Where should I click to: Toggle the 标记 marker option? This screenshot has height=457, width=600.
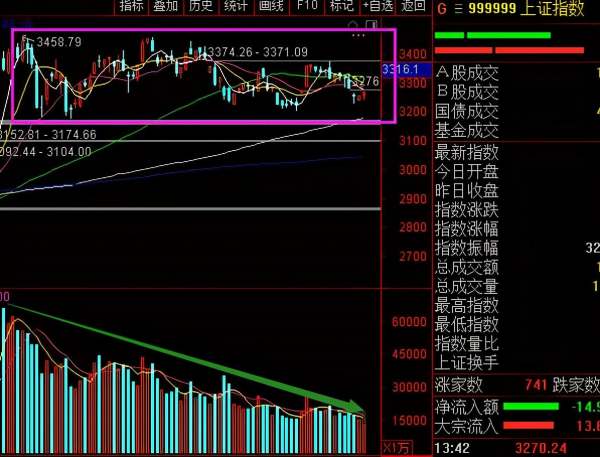341,7
